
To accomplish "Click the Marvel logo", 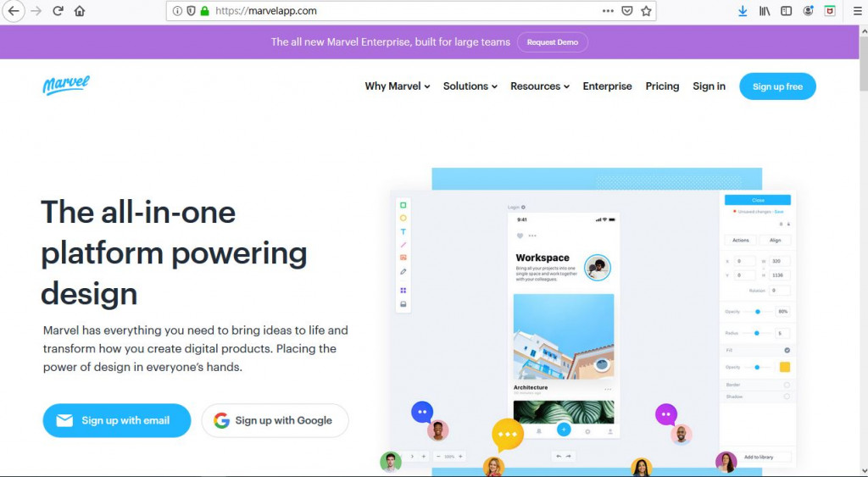I will pos(66,86).
